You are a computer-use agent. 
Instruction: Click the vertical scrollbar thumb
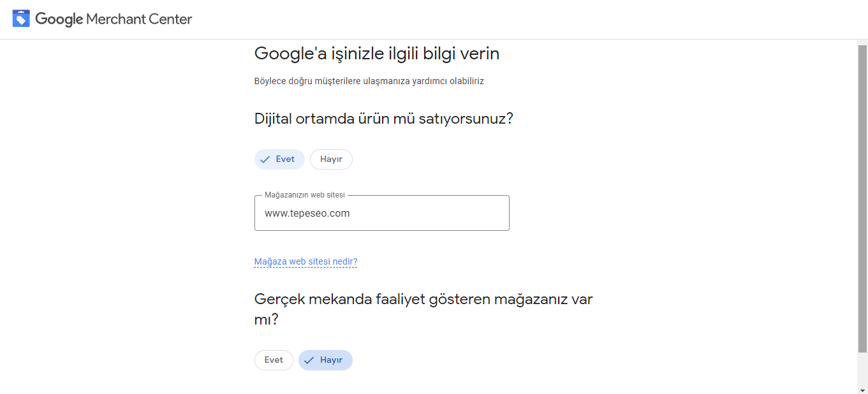point(862,198)
